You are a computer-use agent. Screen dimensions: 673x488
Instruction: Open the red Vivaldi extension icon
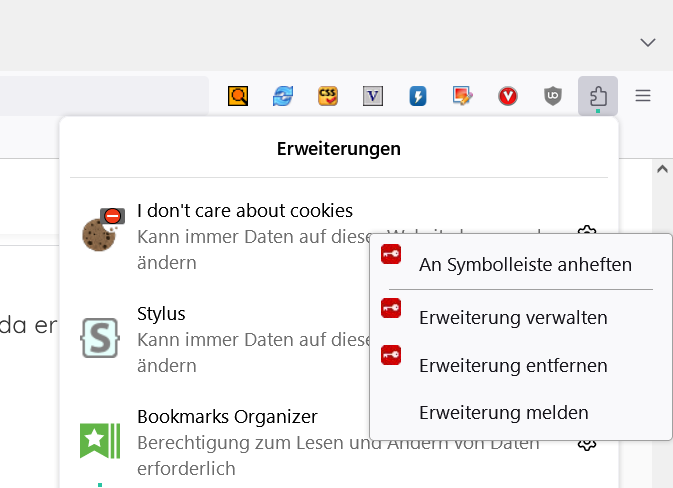coord(508,96)
